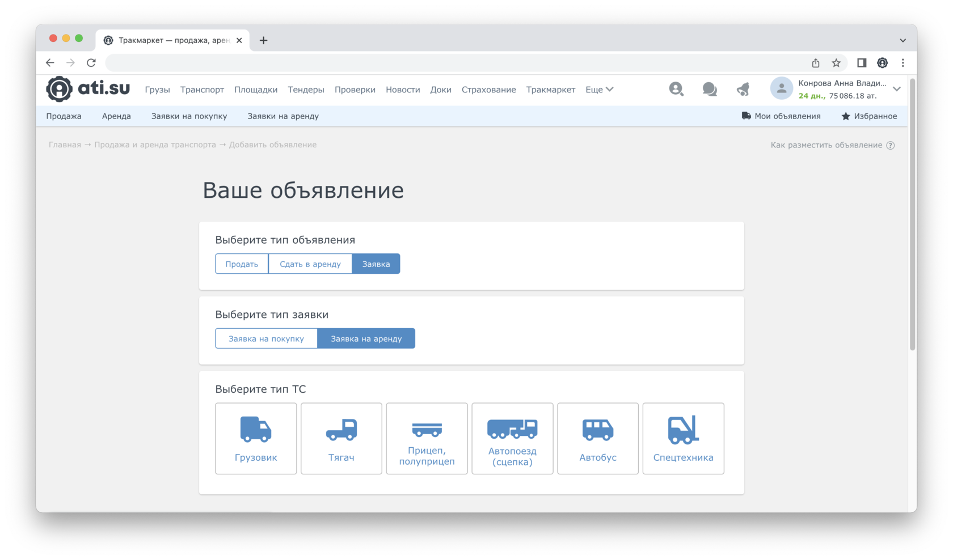Open the browser three-dot menu
953x560 pixels.
(903, 63)
